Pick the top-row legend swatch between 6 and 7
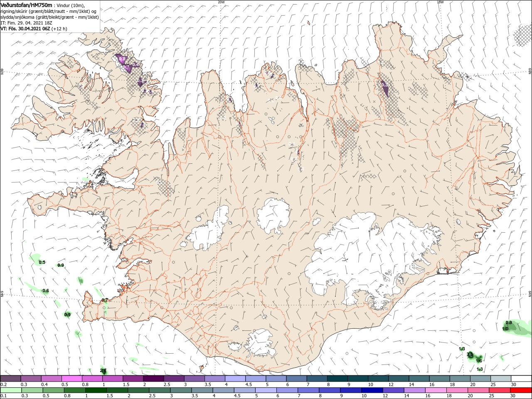 [296, 379]
